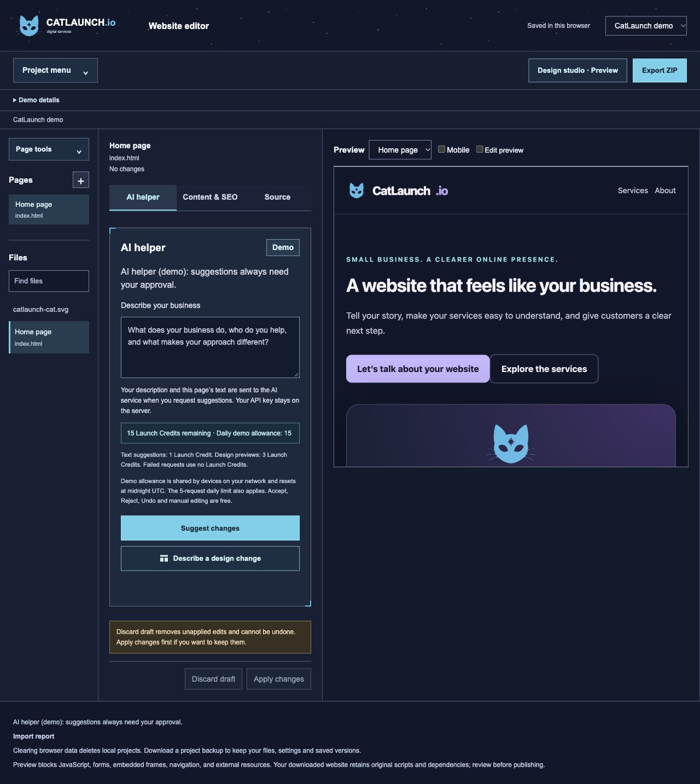Open Design studio Preview

coord(577,71)
